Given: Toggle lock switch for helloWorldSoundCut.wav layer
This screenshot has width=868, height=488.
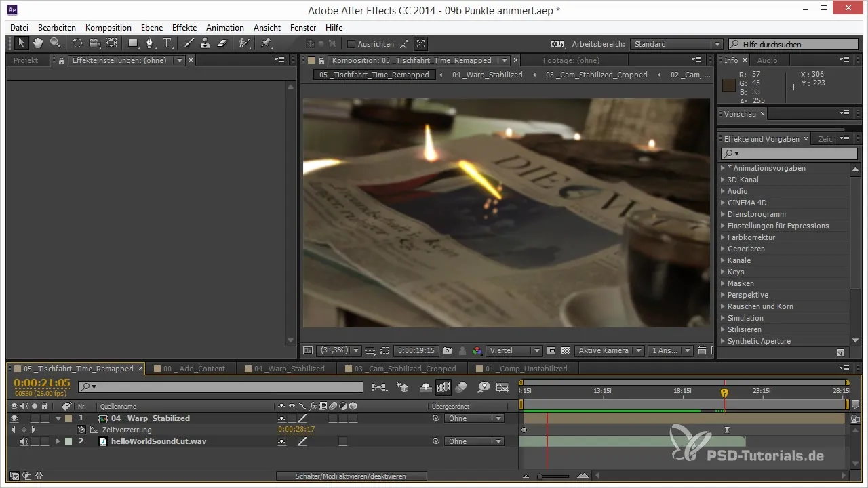Looking at the screenshot, I should click(x=44, y=441).
